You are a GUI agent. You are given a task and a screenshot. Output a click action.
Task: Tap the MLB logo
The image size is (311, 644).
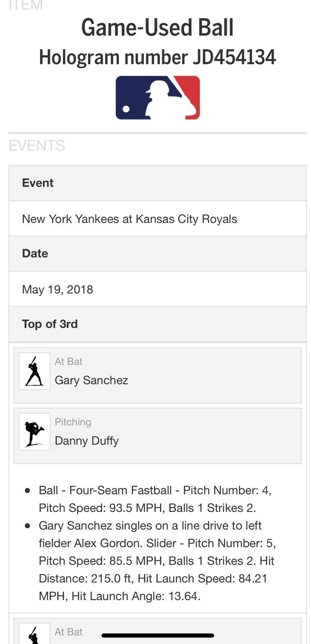coord(158,98)
